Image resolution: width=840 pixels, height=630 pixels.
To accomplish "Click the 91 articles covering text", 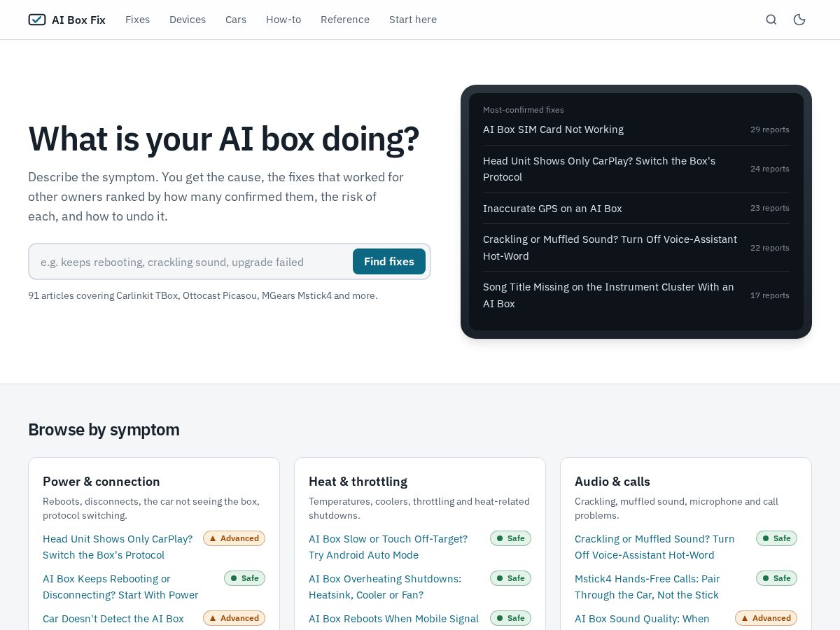I will pyautogui.click(x=202, y=295).
